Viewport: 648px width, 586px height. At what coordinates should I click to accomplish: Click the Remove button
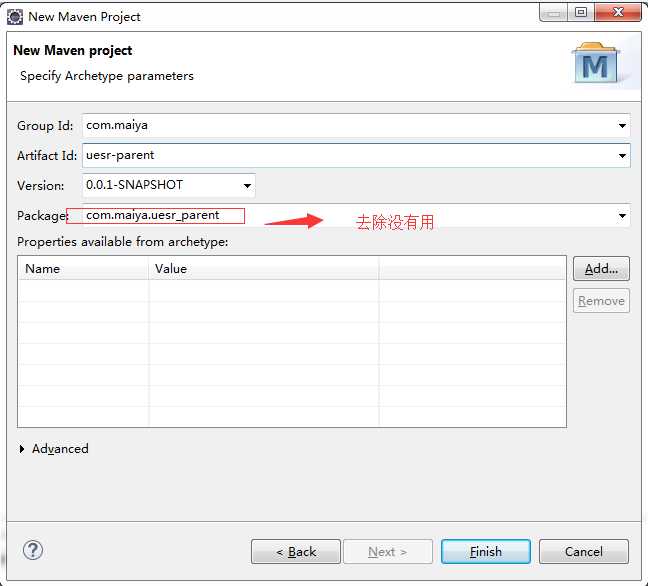click(601, 301)
